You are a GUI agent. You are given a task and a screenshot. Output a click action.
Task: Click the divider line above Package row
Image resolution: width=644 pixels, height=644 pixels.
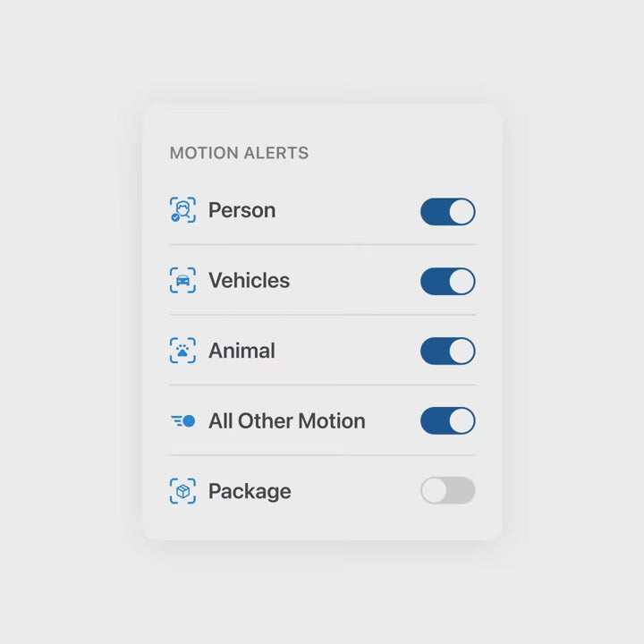pyautogui.click(x=322, y=455)
